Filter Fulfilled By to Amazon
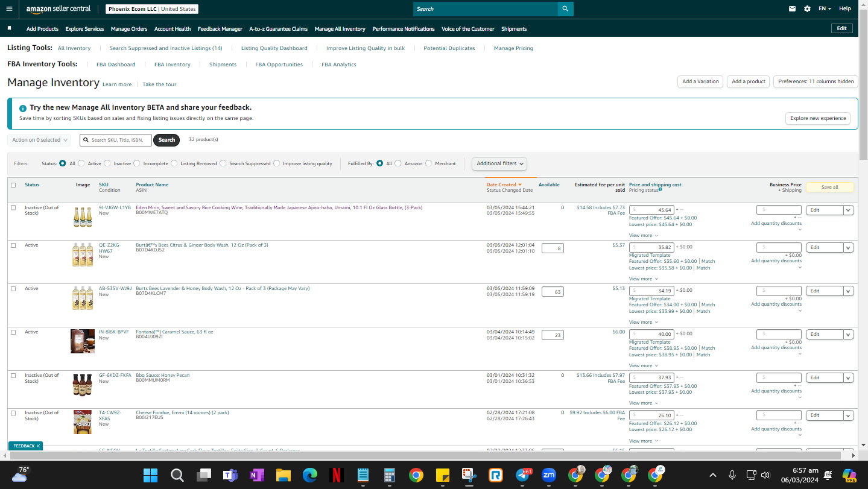 (398, 163)
